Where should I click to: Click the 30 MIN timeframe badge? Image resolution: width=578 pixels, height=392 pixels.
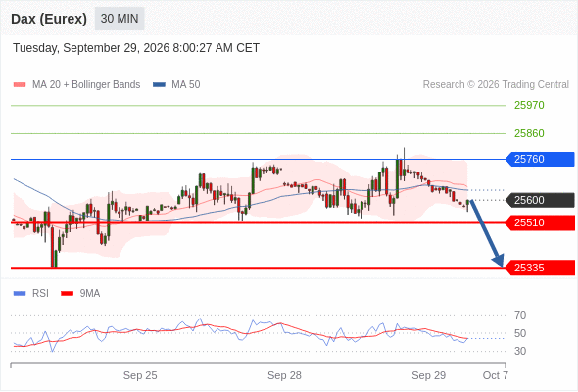pyautogui.click(x=120, y=19)
